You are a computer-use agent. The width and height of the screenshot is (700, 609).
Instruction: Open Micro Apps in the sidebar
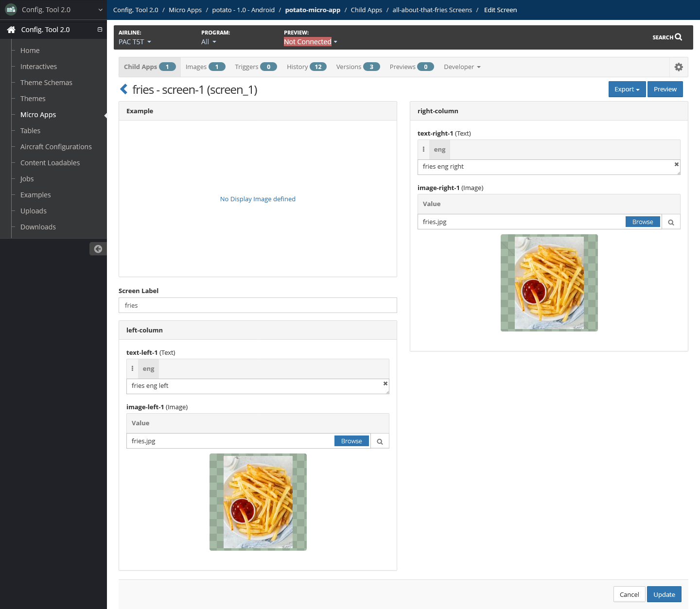[38, 115]
